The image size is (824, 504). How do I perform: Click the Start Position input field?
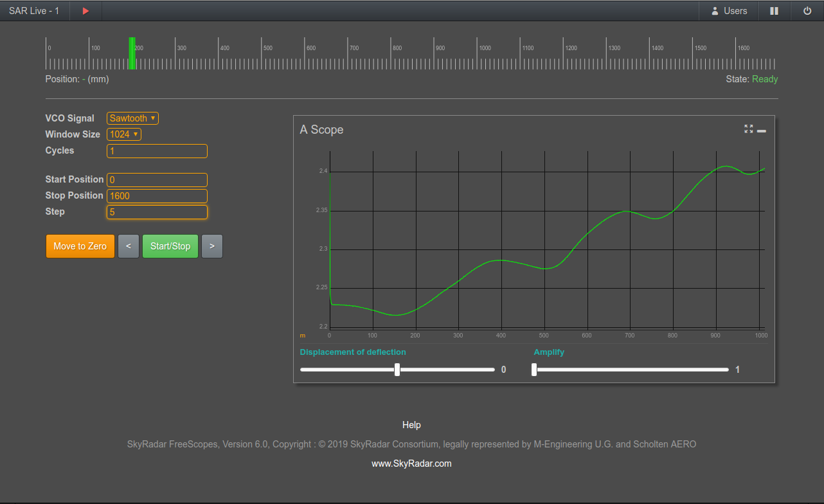click(x=157, y=180)
